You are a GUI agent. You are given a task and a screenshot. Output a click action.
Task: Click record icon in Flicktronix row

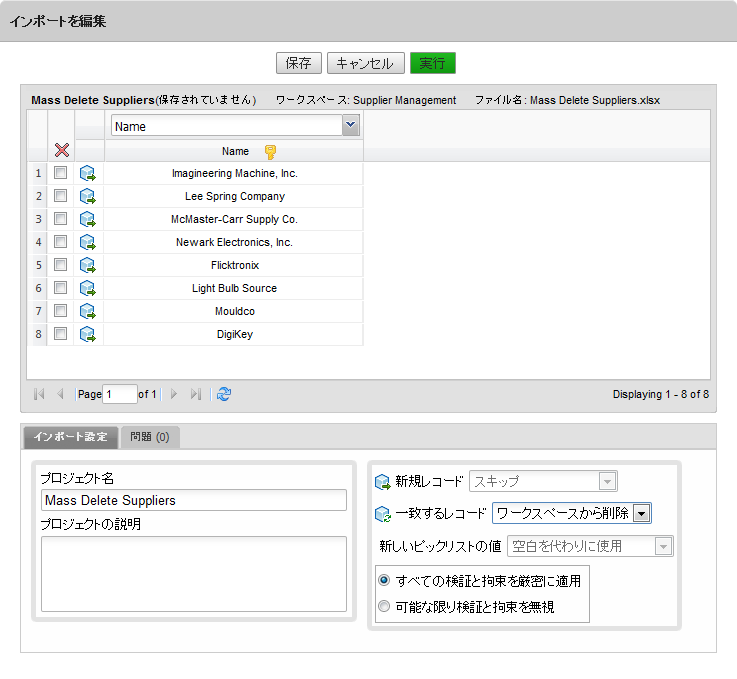pyautogui.click(x=88, y=265)
